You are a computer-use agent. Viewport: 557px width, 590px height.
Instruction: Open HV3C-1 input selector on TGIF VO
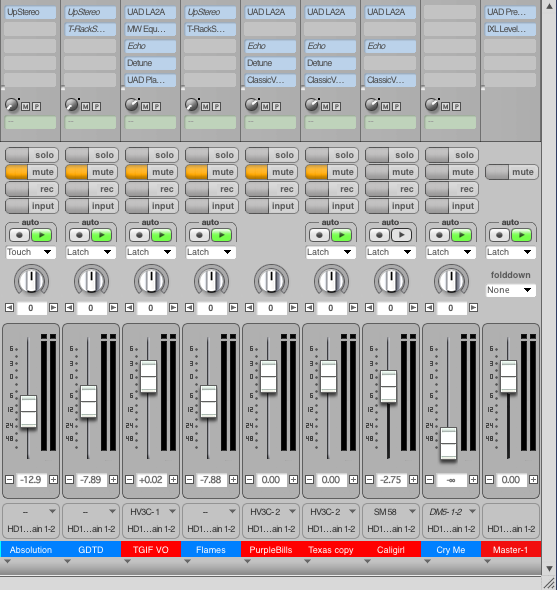[151, 512]
